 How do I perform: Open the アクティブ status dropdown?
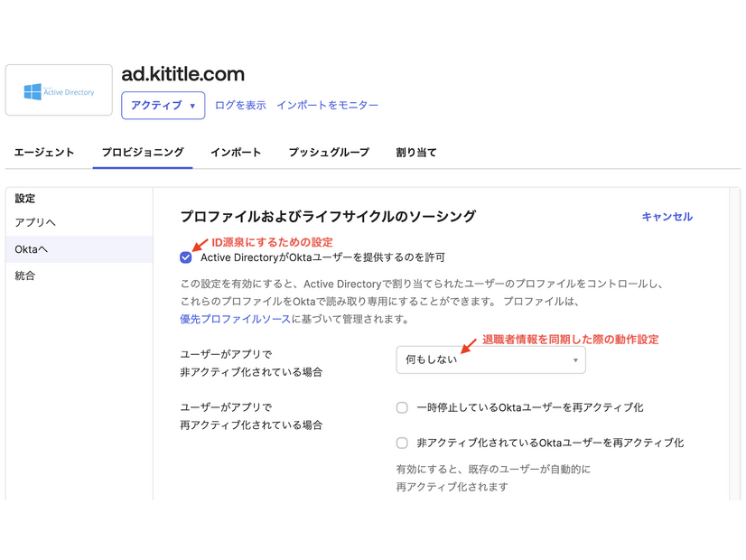coord(163,105)
